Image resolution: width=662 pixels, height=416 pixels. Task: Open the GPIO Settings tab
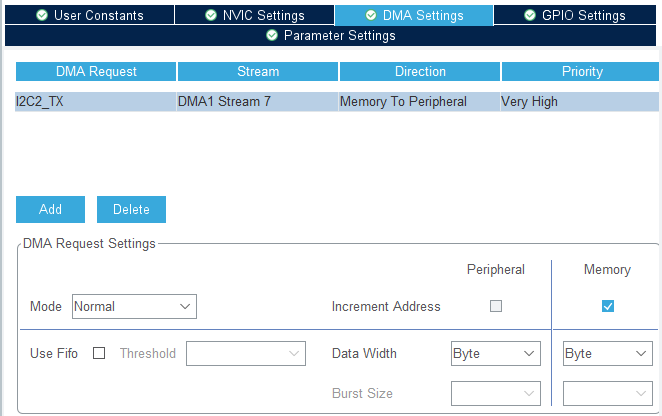pyautogui.click(x=575, y=15)
